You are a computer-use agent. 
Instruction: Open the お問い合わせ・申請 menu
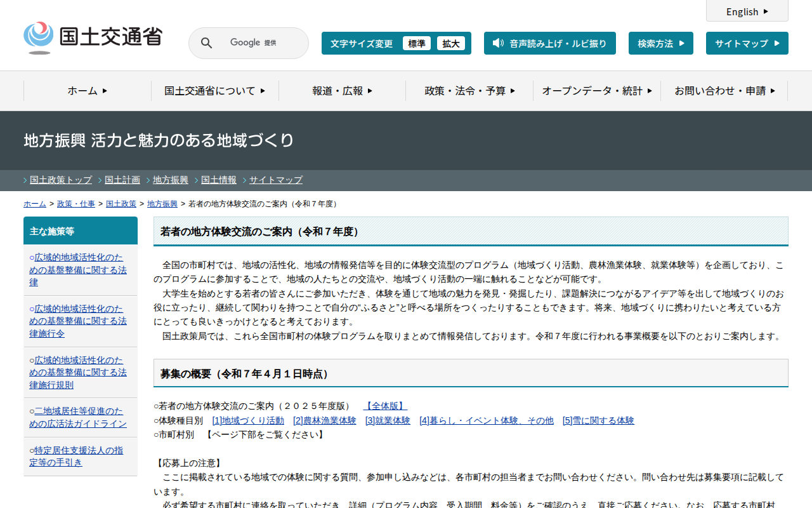click(724, 91)
